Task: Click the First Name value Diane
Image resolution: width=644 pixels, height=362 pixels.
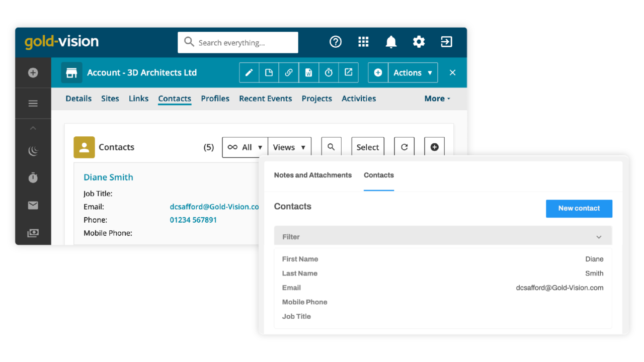Action: click(594, 259)
